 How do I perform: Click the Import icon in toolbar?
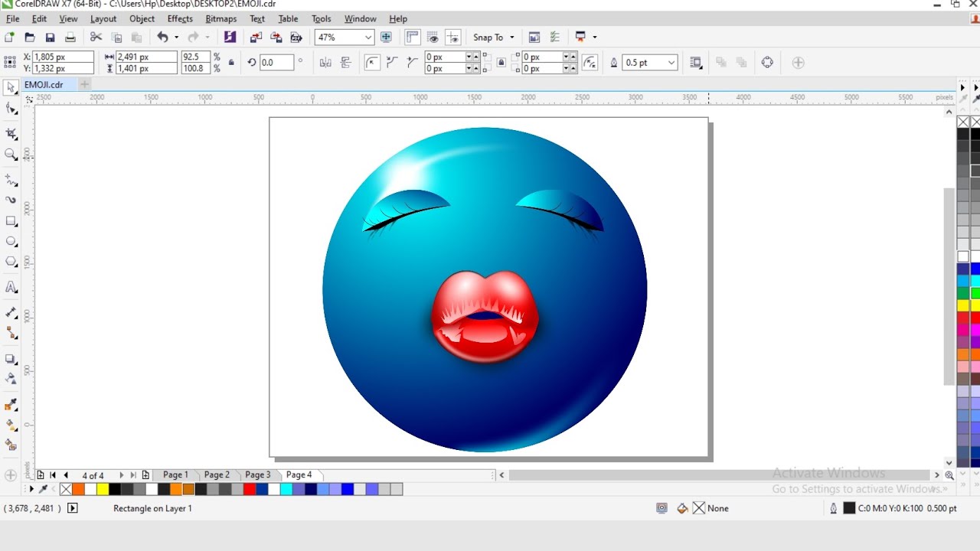coord(256,37)
